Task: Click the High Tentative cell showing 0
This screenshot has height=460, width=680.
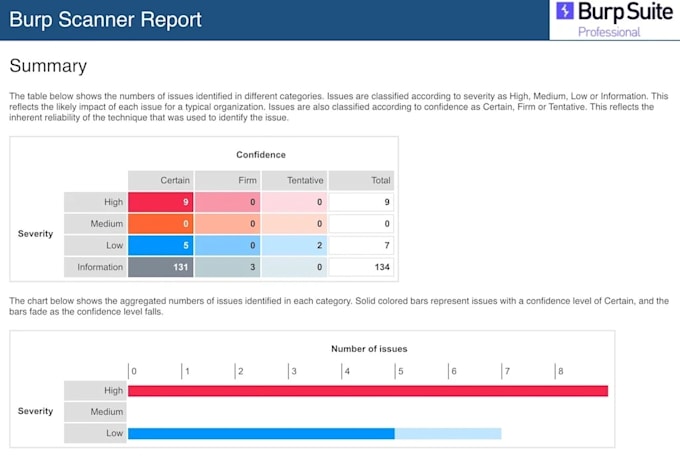Action: [x=294, y=202]
